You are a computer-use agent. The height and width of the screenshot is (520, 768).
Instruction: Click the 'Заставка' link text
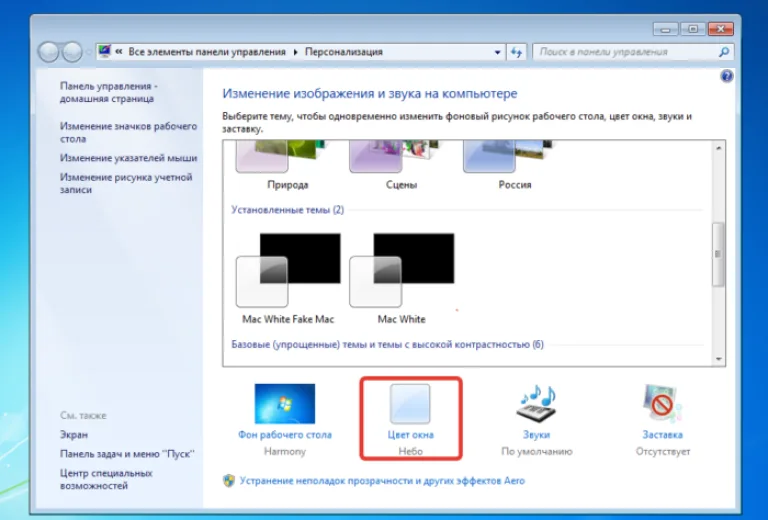tap(662, 435)
